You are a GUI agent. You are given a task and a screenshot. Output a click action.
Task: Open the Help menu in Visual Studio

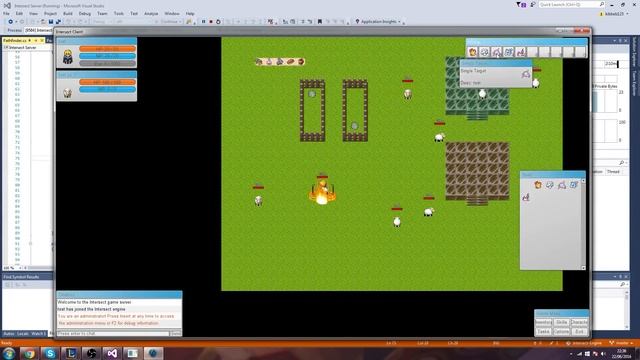[x=190, y=13]
